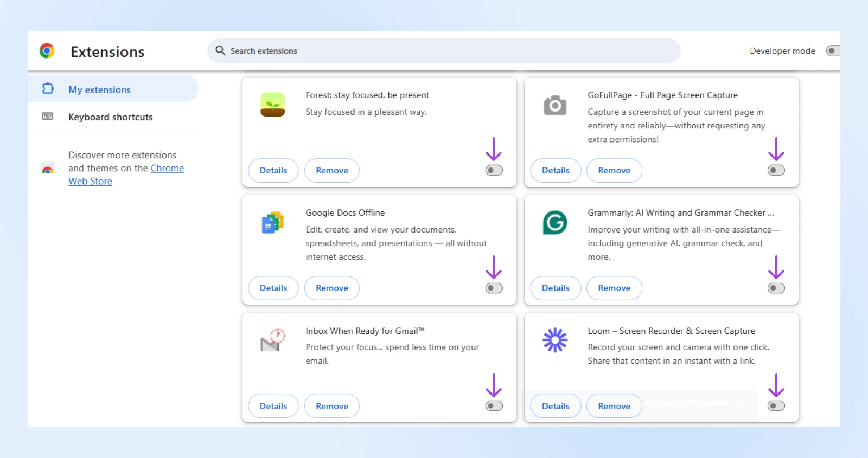Click the Inbox When Ready icon

tap(273, 340)
